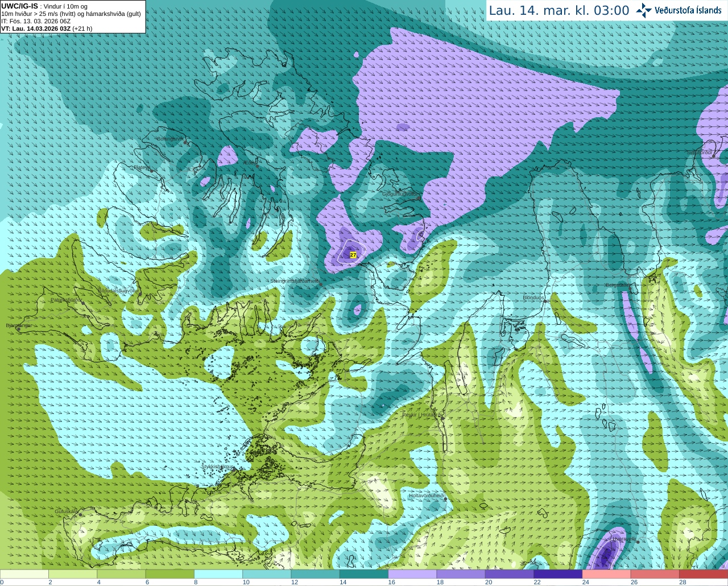The height and width of the screenshot is (586, 728).
Task: Click the Siglufjörður station label
Action: (x=699, y=152)
